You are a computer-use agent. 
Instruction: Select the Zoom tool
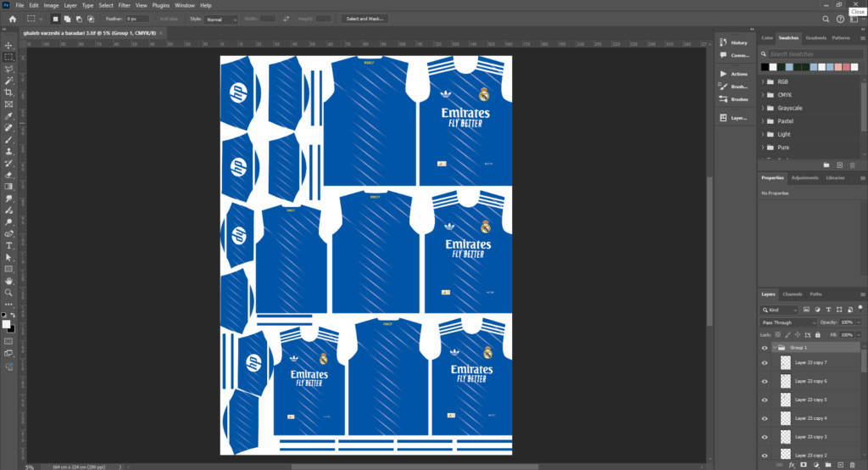[x=8, y=293]
